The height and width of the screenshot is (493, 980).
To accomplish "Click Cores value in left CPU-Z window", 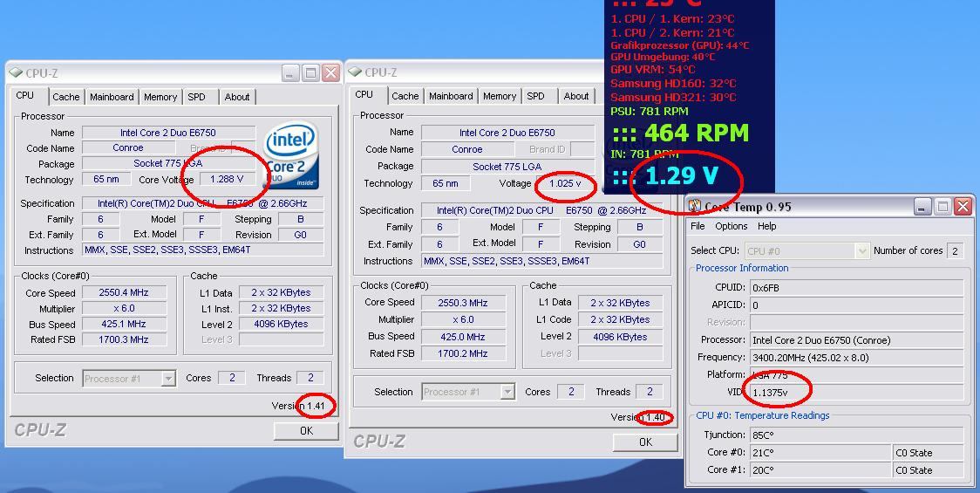I will 232,378.
